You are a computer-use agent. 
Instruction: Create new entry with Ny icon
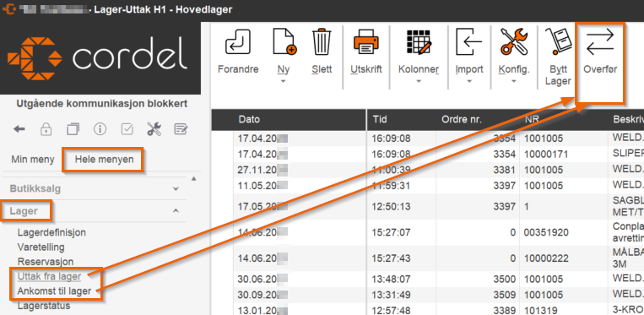(284, 42)
